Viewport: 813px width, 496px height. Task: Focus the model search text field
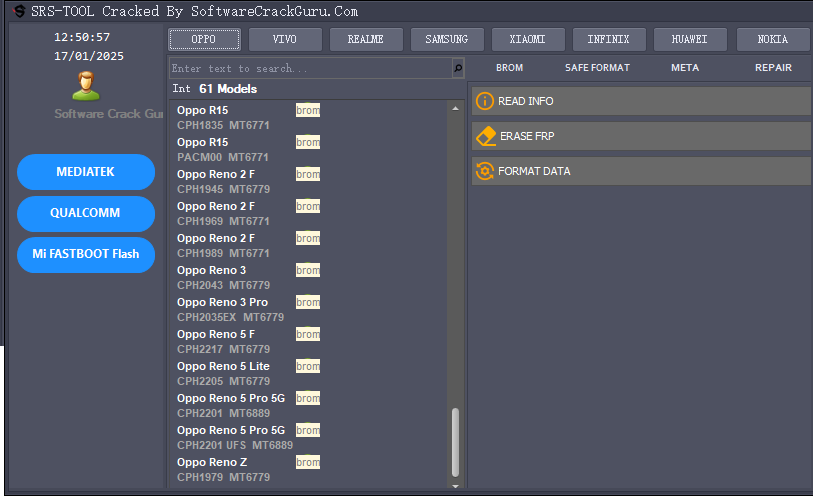tap(311, 68)
